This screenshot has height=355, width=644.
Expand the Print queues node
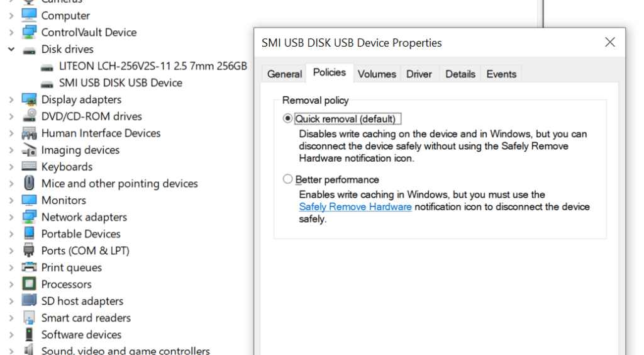(11, 268)
